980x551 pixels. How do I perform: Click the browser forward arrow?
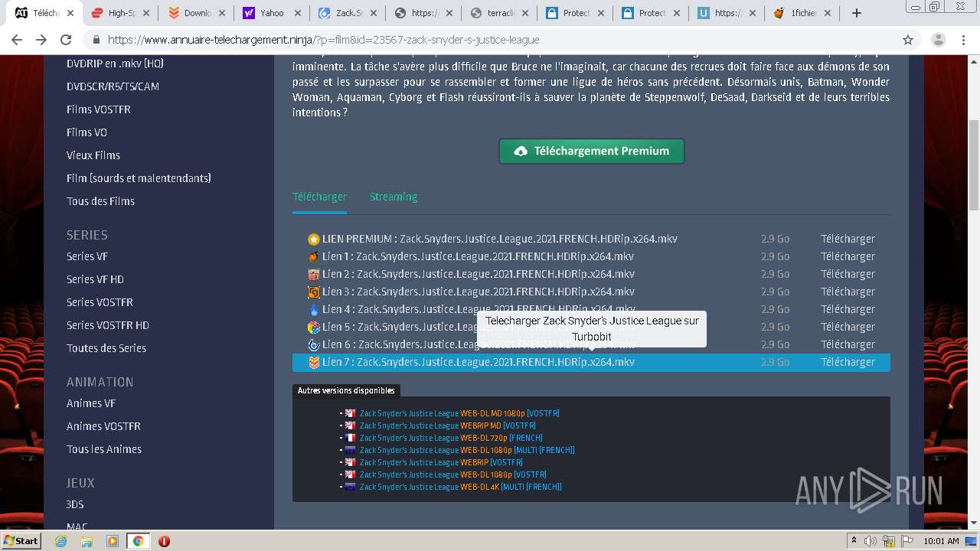[x=41, y=40]
